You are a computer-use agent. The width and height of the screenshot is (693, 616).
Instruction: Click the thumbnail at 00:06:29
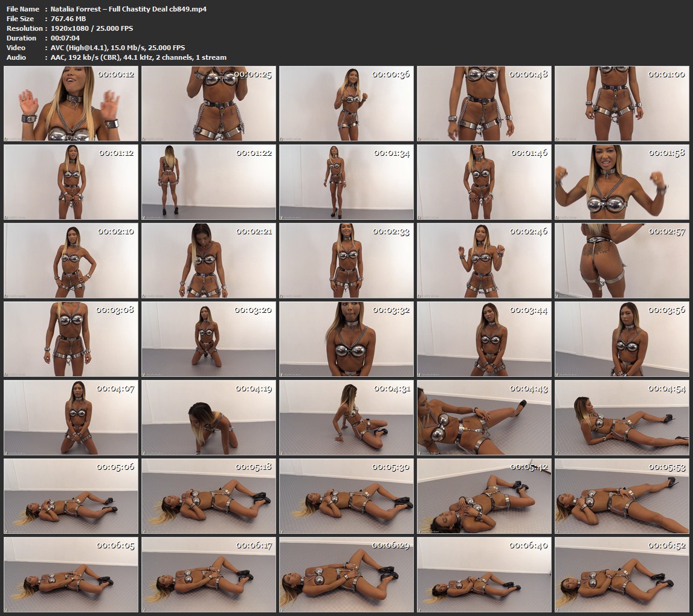(346, 574)
